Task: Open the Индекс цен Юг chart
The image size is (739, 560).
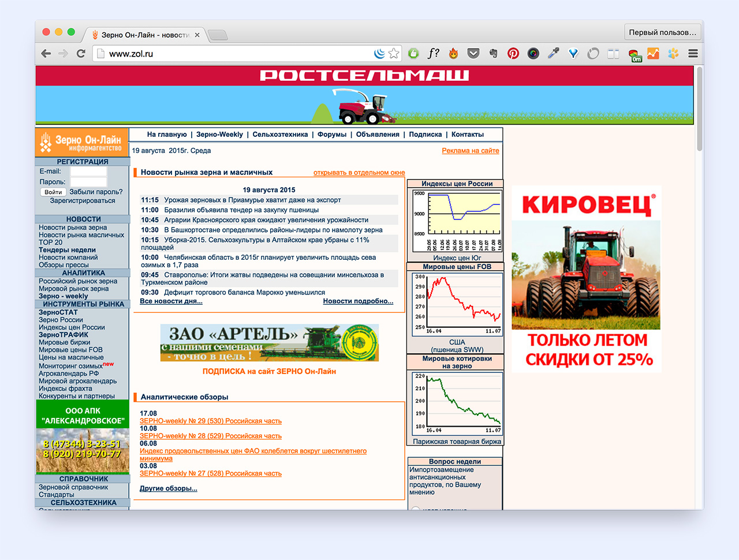Action: (x=457, y=221)
